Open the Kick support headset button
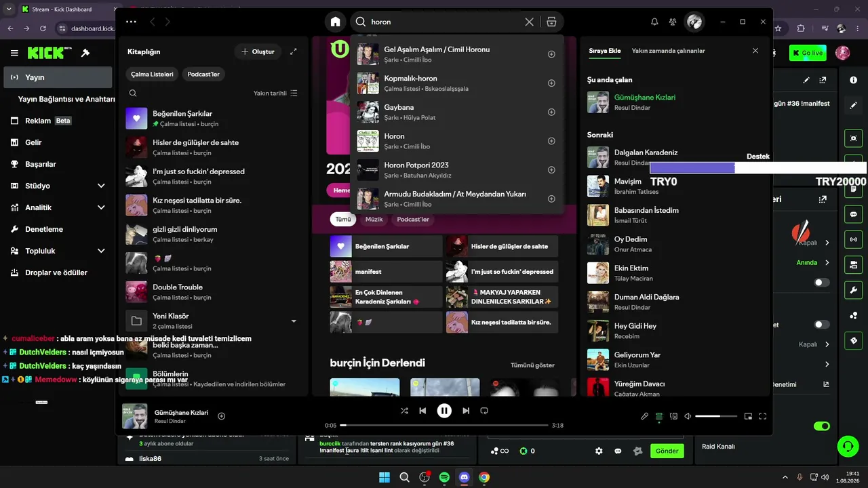This screenshot has width=868, height=488. click(x=848, y=446)
